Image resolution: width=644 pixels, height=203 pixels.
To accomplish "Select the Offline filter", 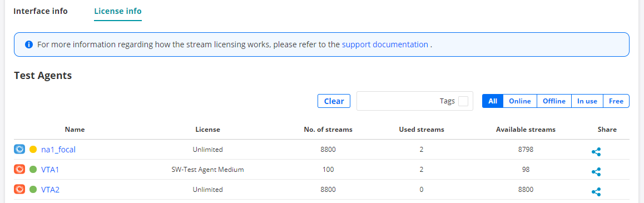I will pos(554,101).
